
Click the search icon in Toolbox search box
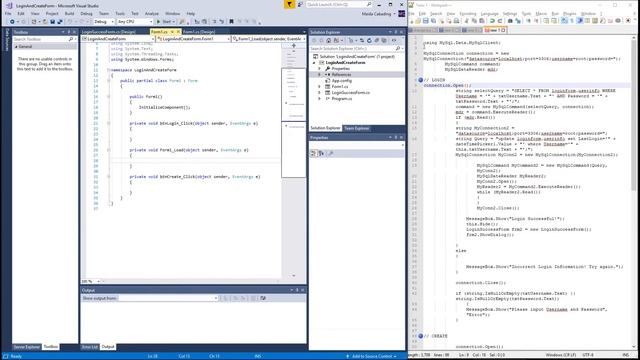point(71,39)
